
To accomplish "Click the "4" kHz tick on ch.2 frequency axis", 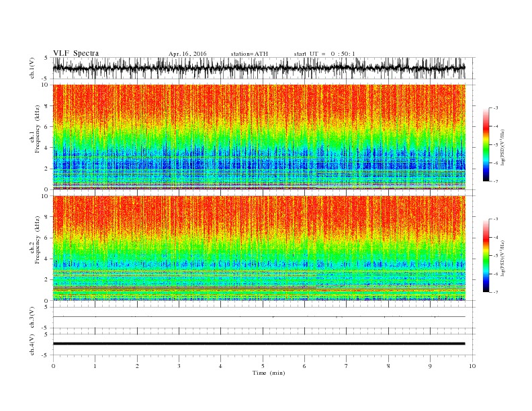I will [x=46, y=259].
